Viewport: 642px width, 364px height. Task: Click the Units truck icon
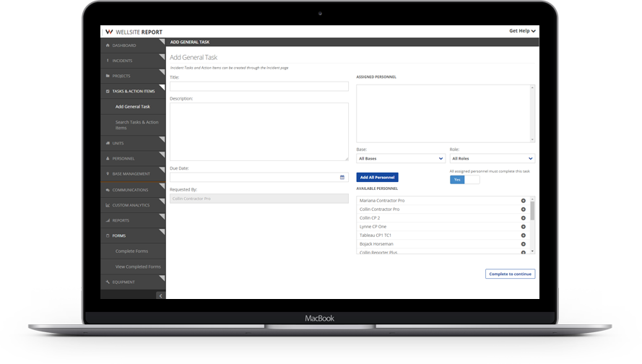click(x=108, y=143)
